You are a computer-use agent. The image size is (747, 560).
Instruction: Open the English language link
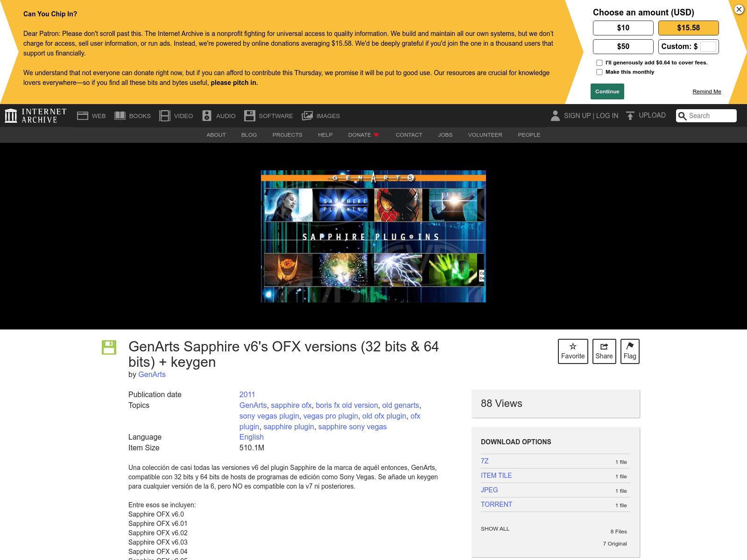click(252, 437)
